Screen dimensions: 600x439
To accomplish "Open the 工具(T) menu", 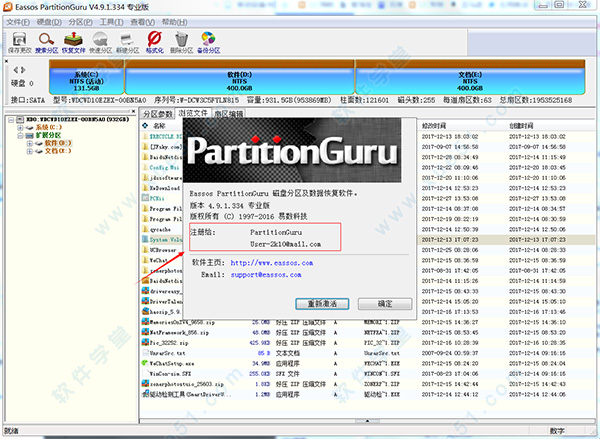I will [112, 22].
